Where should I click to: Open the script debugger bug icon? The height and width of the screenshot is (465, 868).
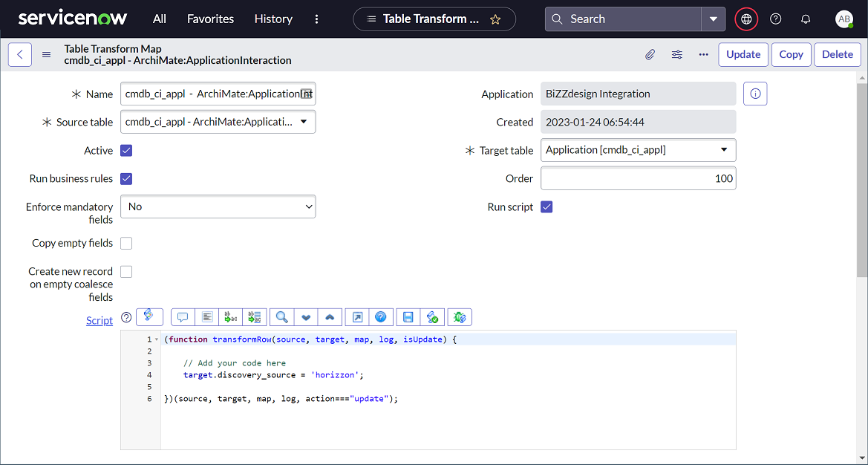click(x=460, y=317)
